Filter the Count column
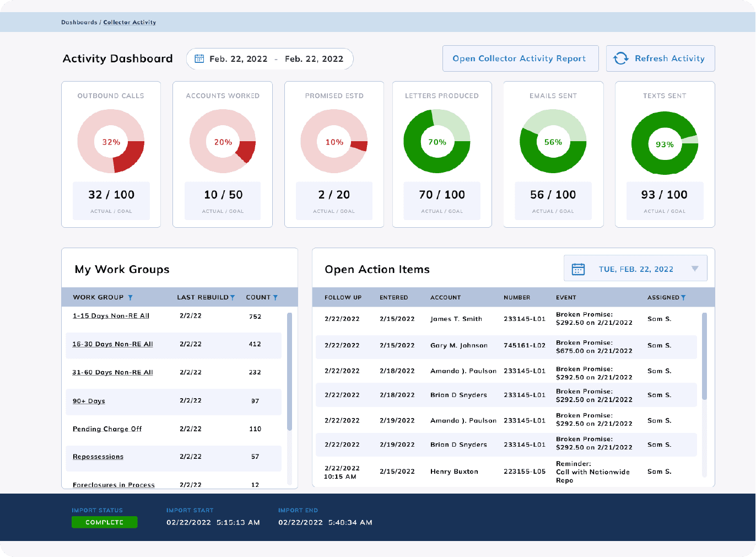The height and width of the screenshot is (557, 756). pyautogui.click(x=276, y=297)
